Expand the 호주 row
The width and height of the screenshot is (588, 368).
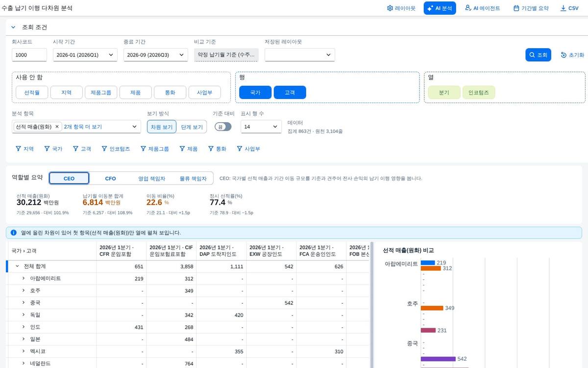pos(24,290)
